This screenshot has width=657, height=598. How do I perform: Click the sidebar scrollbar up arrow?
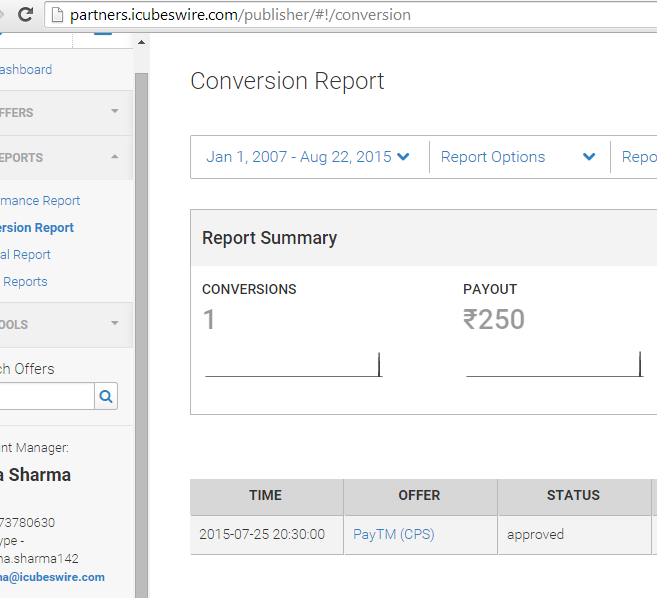(141, 41)
